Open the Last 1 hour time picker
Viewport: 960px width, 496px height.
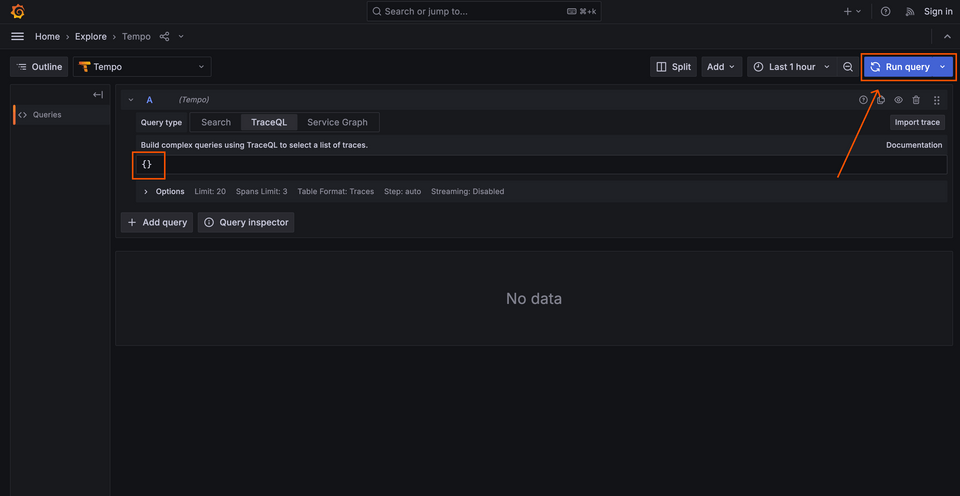point(792,67)
